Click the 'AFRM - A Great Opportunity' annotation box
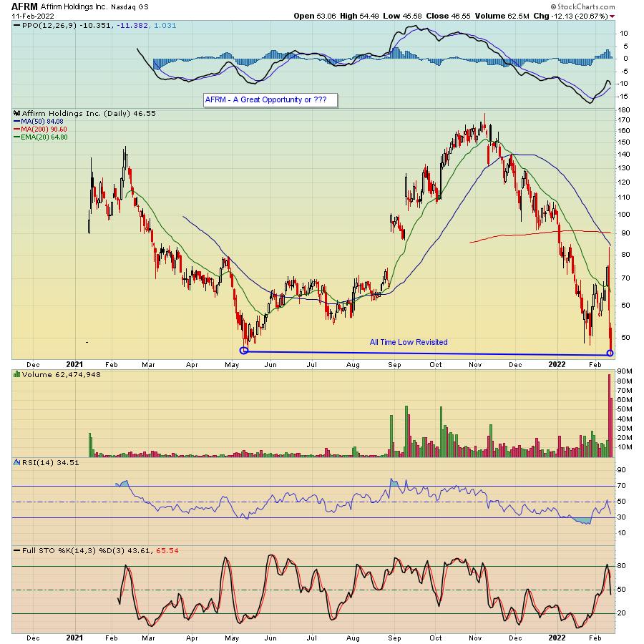 pyautogui.click(x=270, y=100)
